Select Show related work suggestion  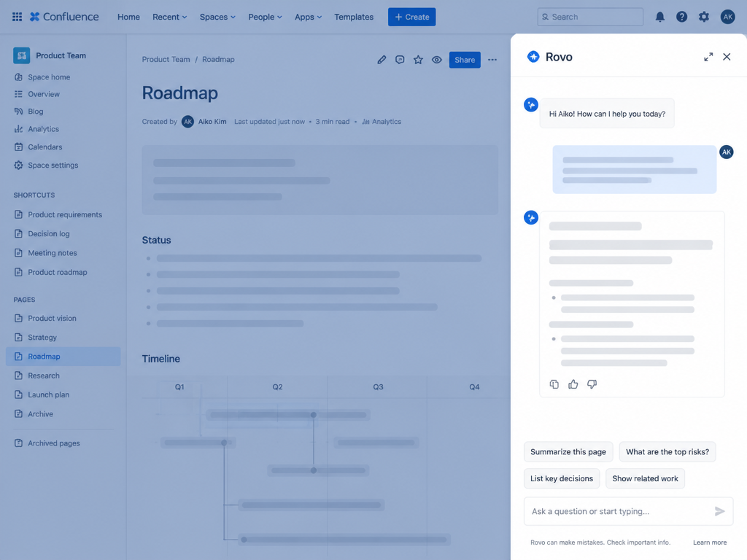click(x=645, y=478)
